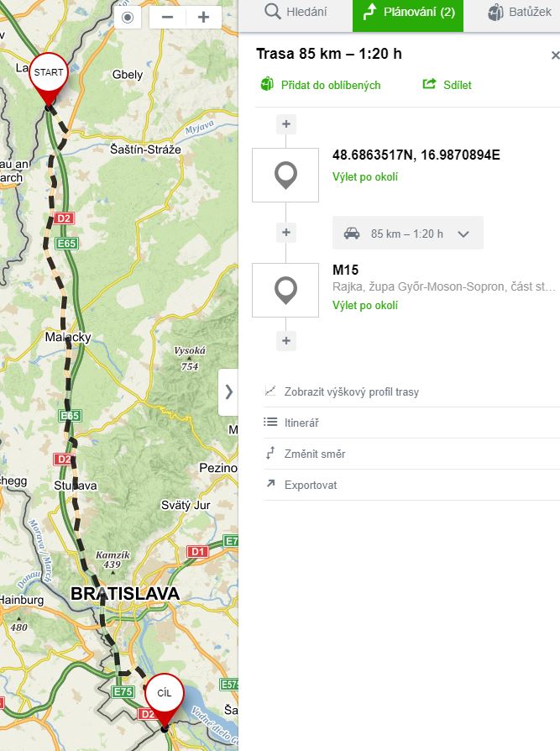Insert a waypoint between start and M15
Viewport: 560px width, 751px height.
pyautogui.click(x=286, y=233)
